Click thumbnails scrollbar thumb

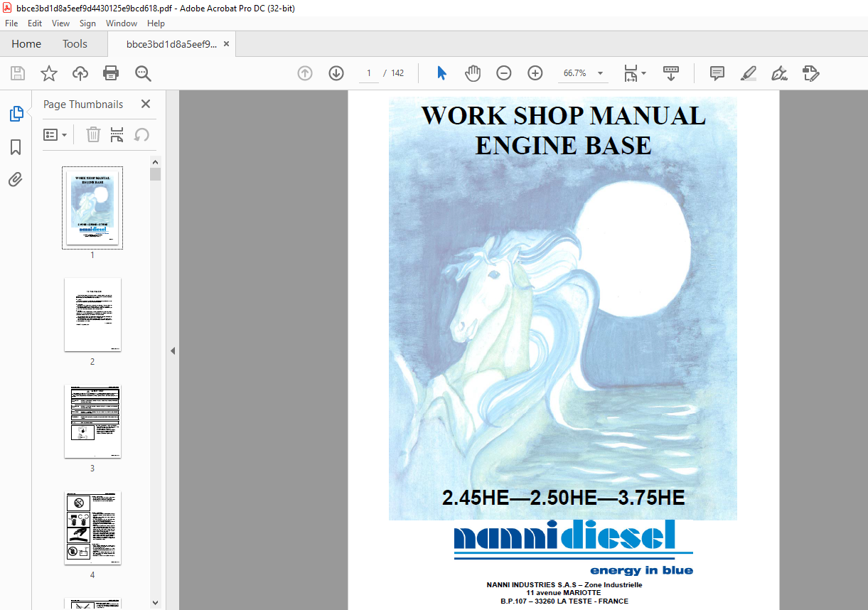[x=156, y=174]
